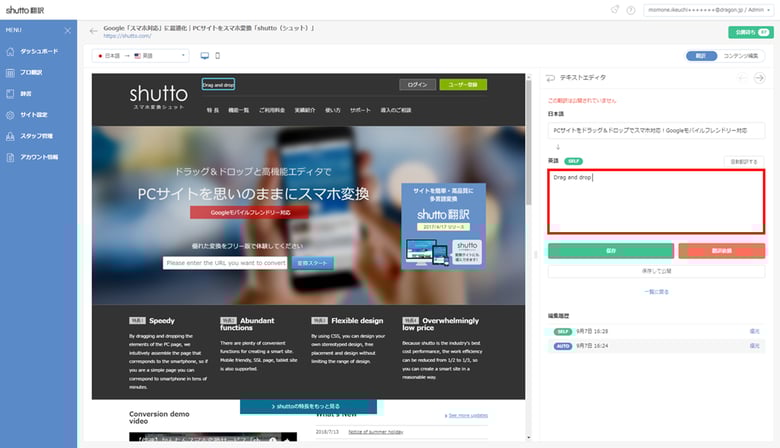Close the MENU sidebar with X icon

click(68, 30)
